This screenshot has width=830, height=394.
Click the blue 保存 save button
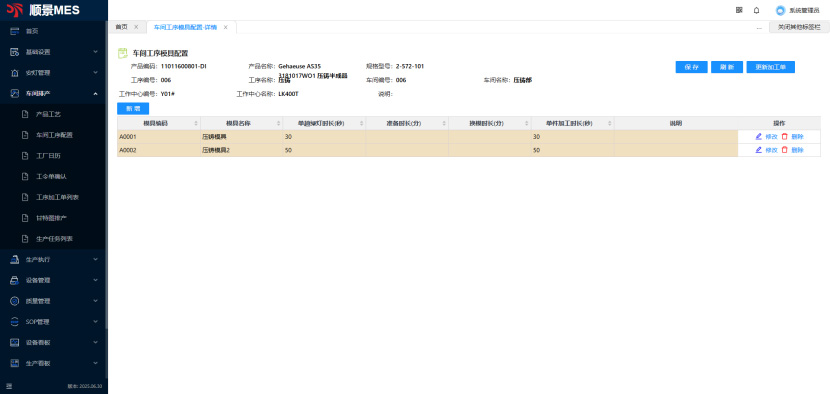click(691, 67)
